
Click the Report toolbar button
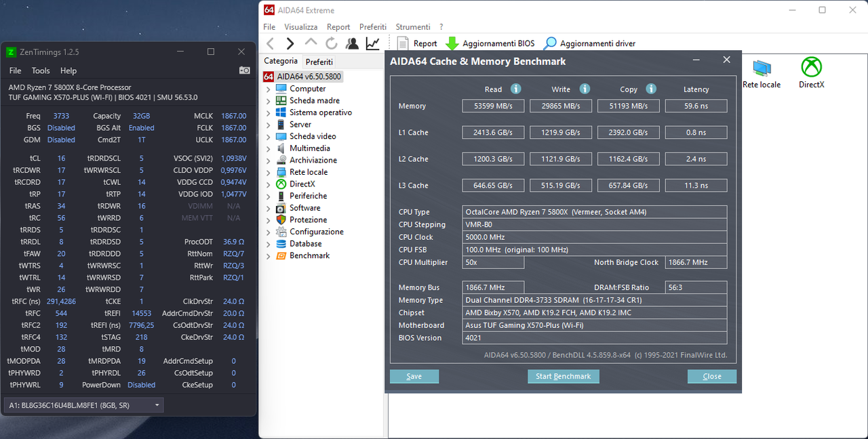[417, 43]
